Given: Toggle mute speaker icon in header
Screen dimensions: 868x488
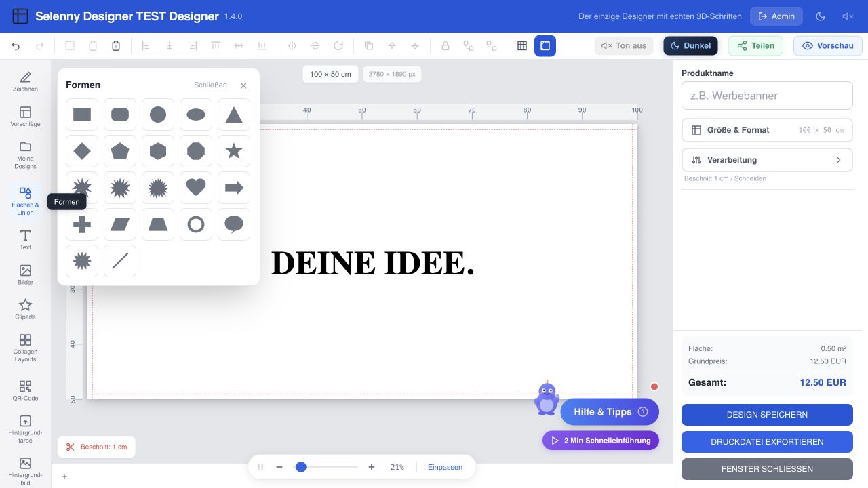Looking at the screenshot, I should 848,16.
